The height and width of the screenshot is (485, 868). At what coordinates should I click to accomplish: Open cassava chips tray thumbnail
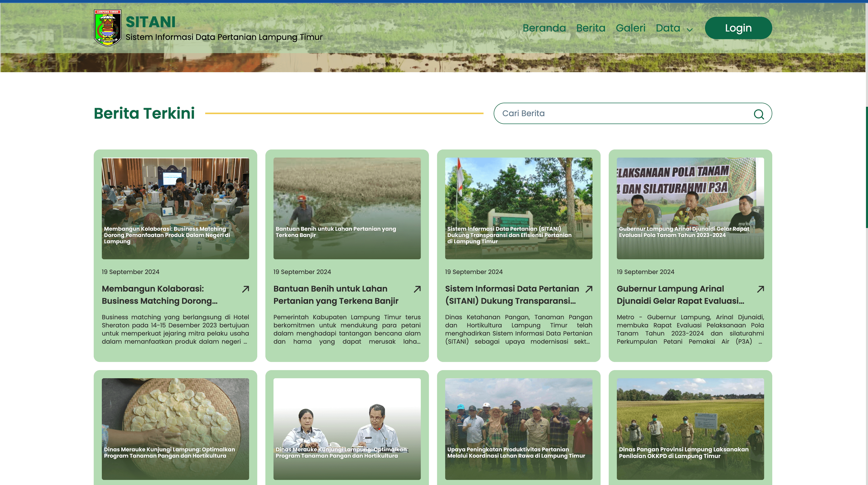(175, 429)
